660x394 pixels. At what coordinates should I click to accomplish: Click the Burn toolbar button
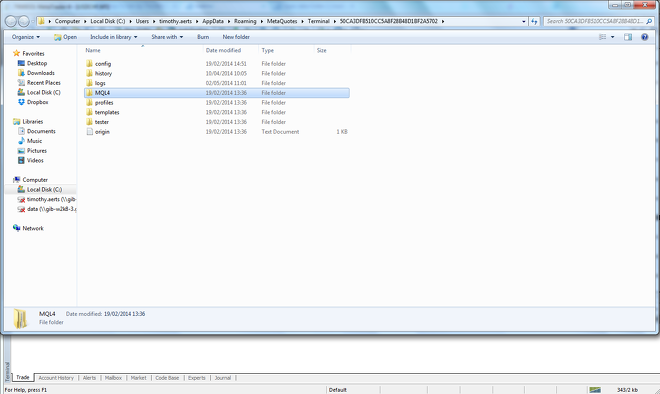[x=203, y=37]
